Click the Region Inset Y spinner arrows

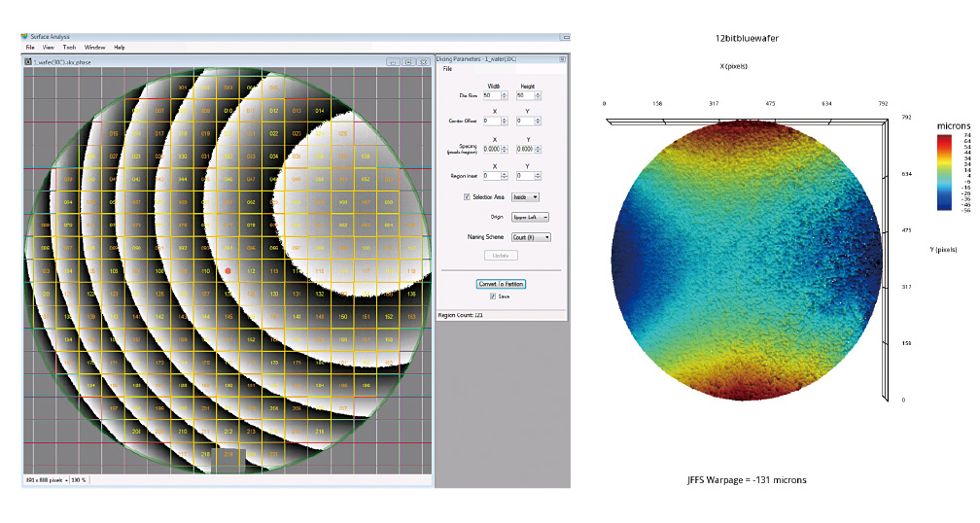(538, 176)
